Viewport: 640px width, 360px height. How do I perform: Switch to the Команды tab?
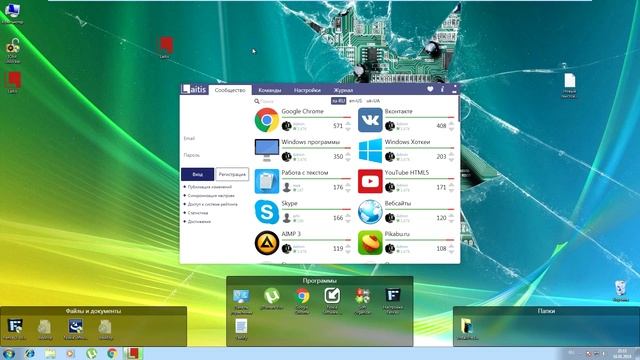click(270, 90)
